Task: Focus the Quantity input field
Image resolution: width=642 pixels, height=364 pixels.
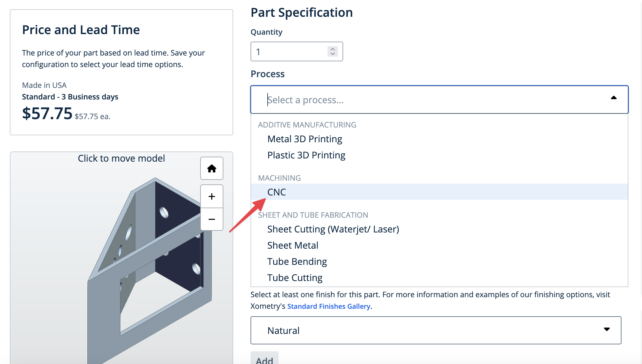Action: tap(297, 51)
